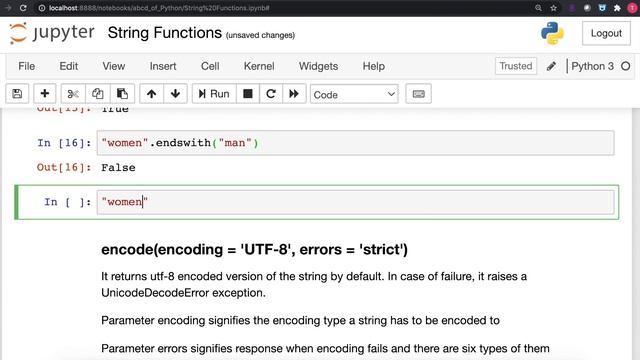Restart the kernel circular arrow icon

click(x=271, y=94)
